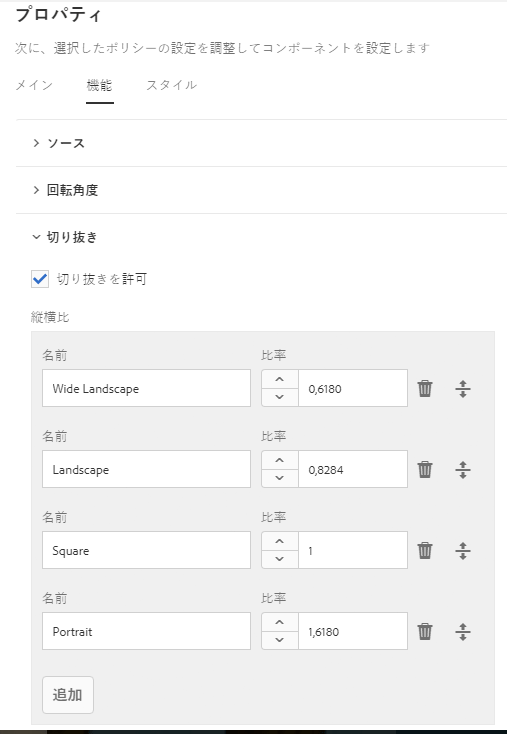Viewport: 507px width, 734px height.
Task: Edit the Square name field
Action: point(147,550)
